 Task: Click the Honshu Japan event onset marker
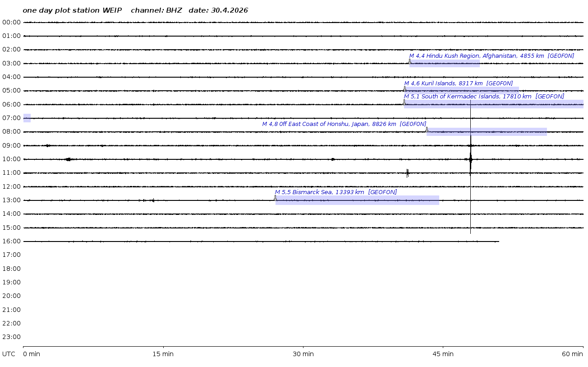coord(427,130)
